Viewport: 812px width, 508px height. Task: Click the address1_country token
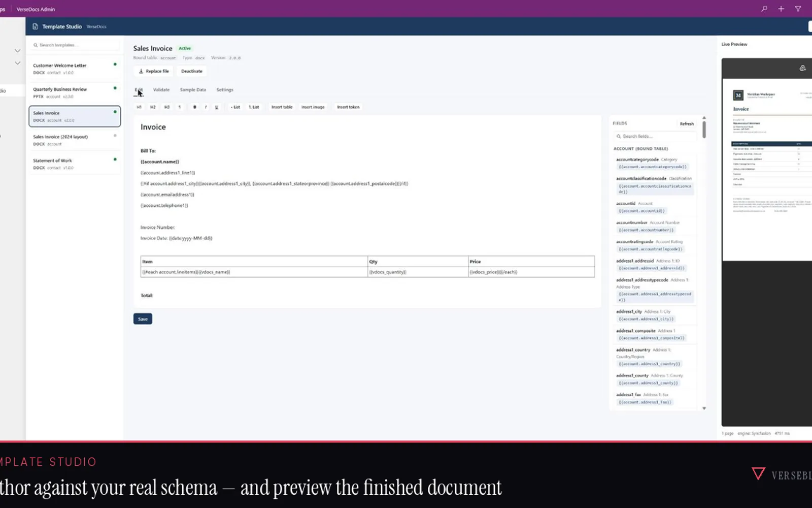pos(649,364)
